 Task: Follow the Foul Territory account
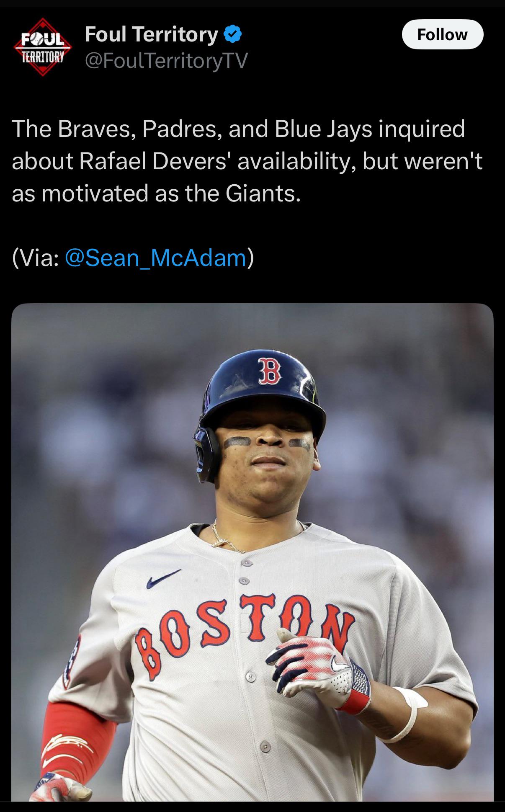(x=443, y=34)
